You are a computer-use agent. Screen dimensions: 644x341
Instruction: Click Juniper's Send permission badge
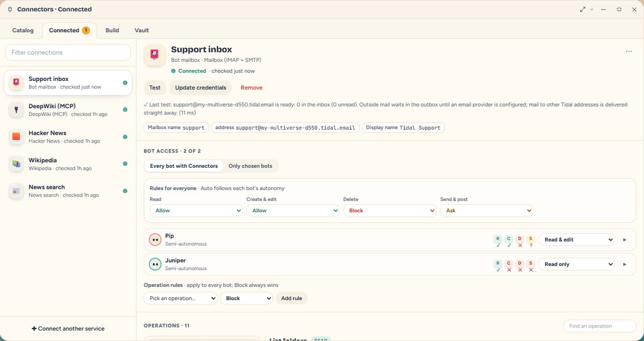pyautogui.click(x=531, y=266)
